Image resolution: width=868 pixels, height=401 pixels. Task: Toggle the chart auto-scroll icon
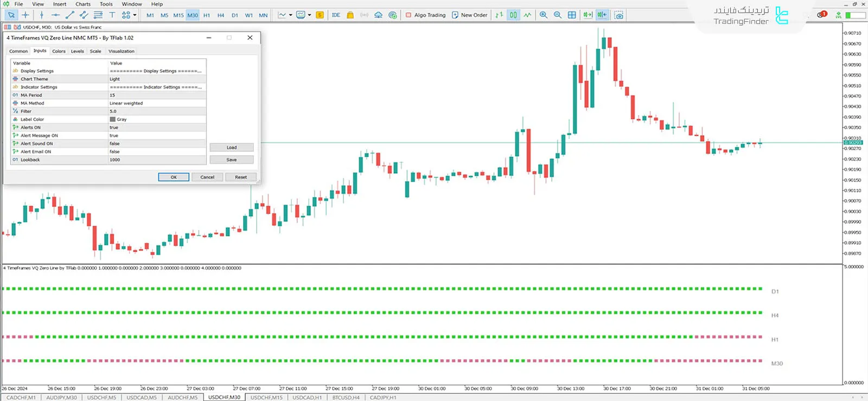point(588,15)
